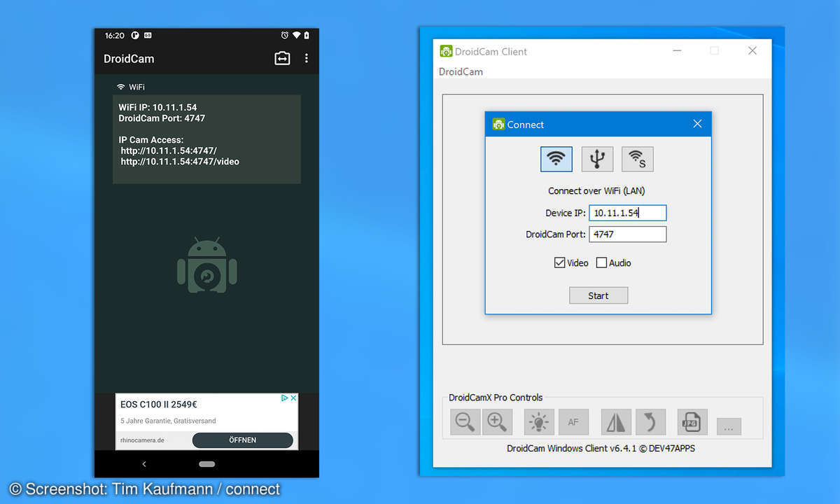Click the save JPG snapshot icon
Viewport: 840px width, 504px height.
click(x=692, y=422)
